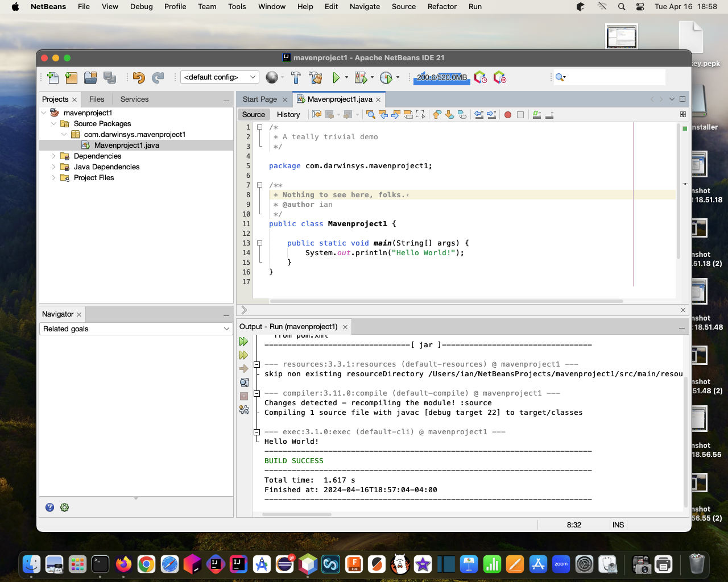Screen dimensions: 728x582
Task: Switch to the Services tab
Action: click(134, 99)
